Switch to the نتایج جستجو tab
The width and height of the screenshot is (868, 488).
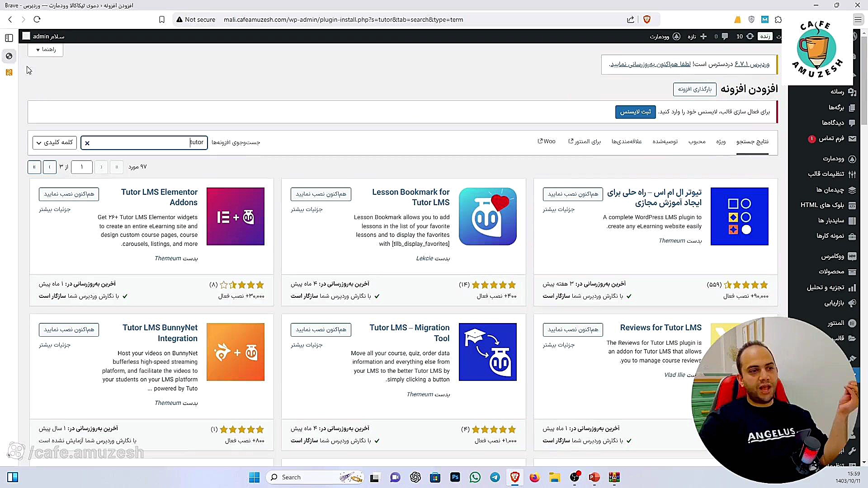pos(752,142)
